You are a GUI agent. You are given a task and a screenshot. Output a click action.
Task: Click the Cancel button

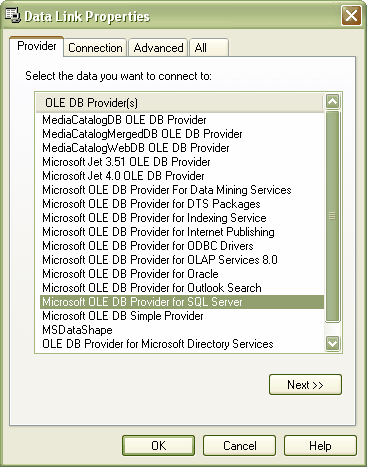[239, 446]
